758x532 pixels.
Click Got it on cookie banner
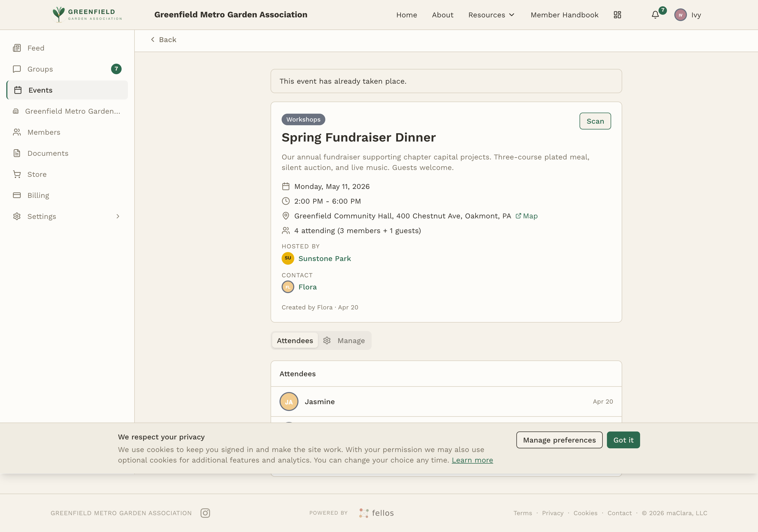[x=623, y=440]
